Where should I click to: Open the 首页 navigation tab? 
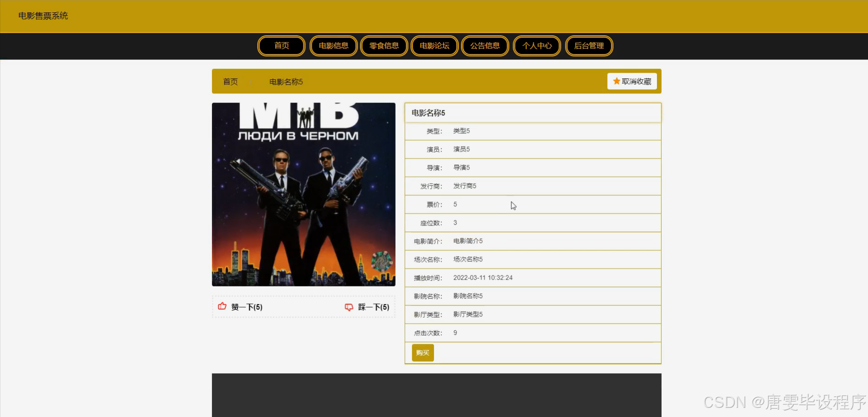pos(282,46)
